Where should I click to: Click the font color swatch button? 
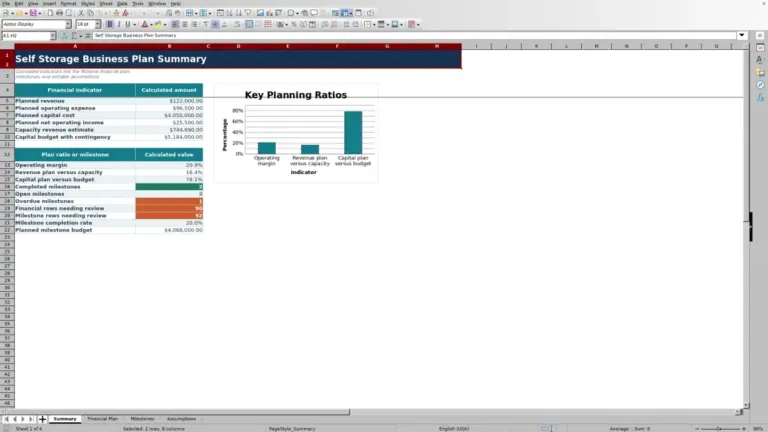[x=144, y=24]
